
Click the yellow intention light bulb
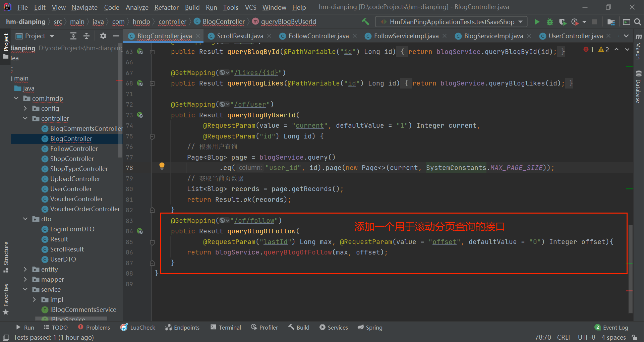(162, 166)
